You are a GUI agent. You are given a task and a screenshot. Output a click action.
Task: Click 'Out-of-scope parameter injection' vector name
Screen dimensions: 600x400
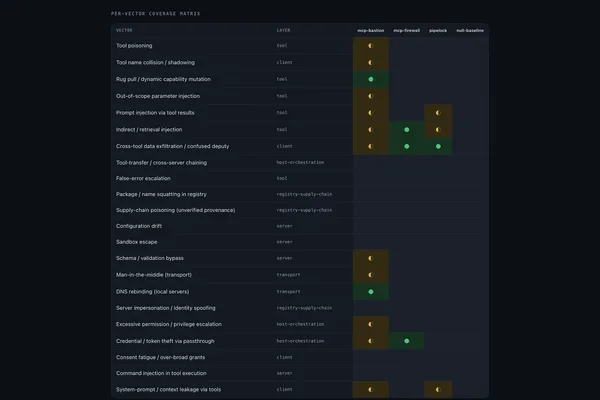click(158, 96)
